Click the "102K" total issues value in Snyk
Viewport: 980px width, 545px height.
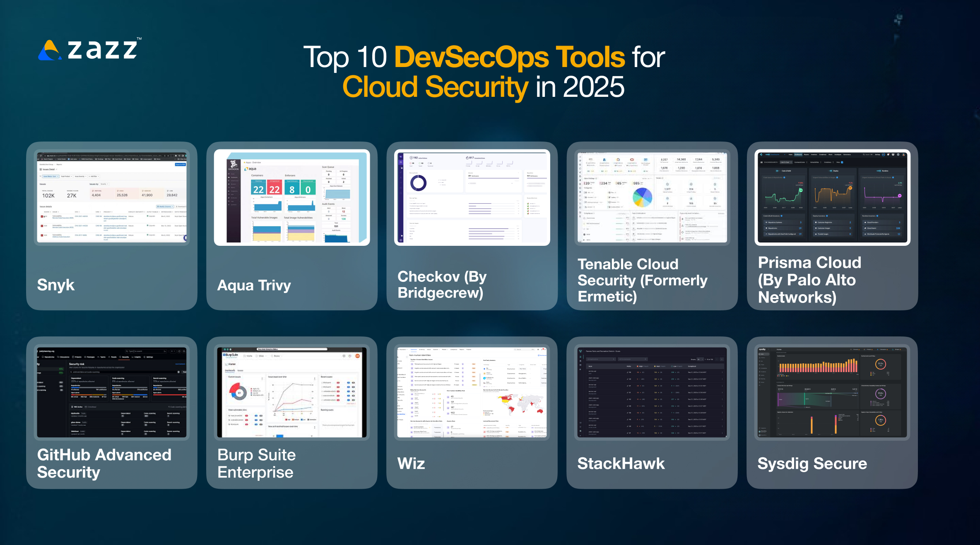point(48,196)
